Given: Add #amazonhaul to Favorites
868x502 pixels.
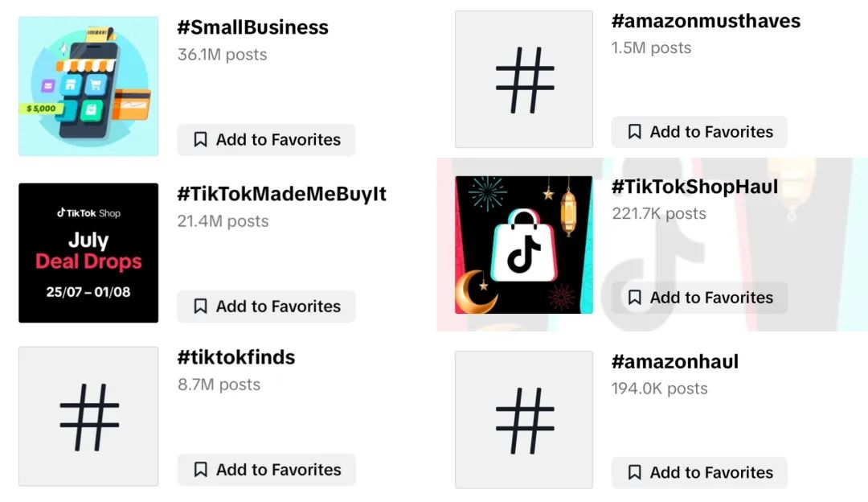Looking at the screenshot, I should pos(699,473).
